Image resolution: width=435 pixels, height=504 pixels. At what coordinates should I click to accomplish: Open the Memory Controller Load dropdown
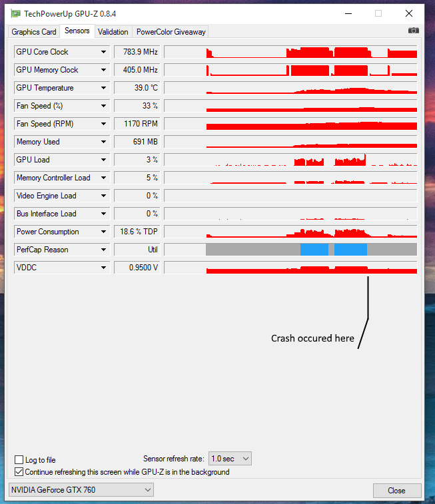pos(103,178)
